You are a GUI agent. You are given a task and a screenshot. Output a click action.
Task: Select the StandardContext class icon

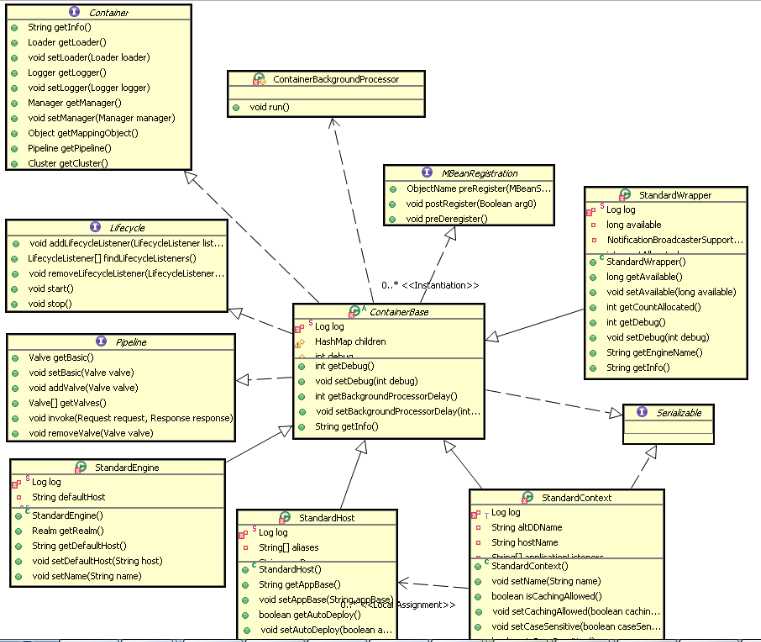point(527,497)
